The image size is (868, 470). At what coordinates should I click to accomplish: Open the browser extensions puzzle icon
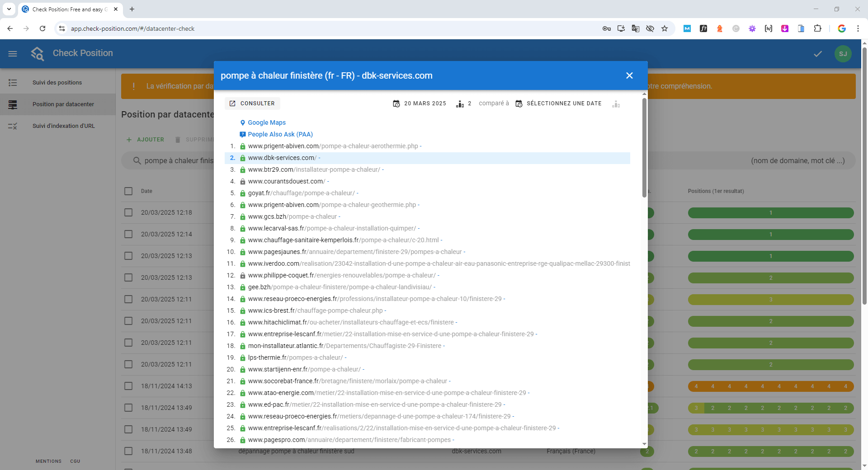817,28
